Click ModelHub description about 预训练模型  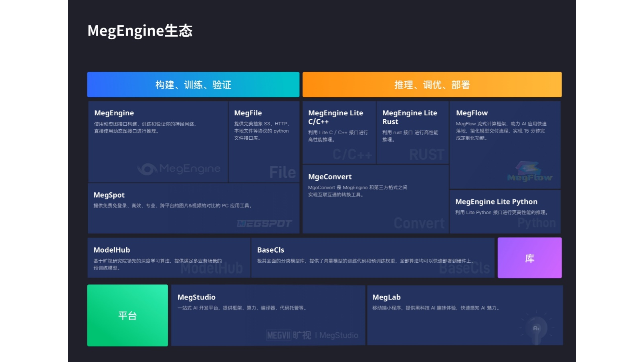[x=157, y=264]
